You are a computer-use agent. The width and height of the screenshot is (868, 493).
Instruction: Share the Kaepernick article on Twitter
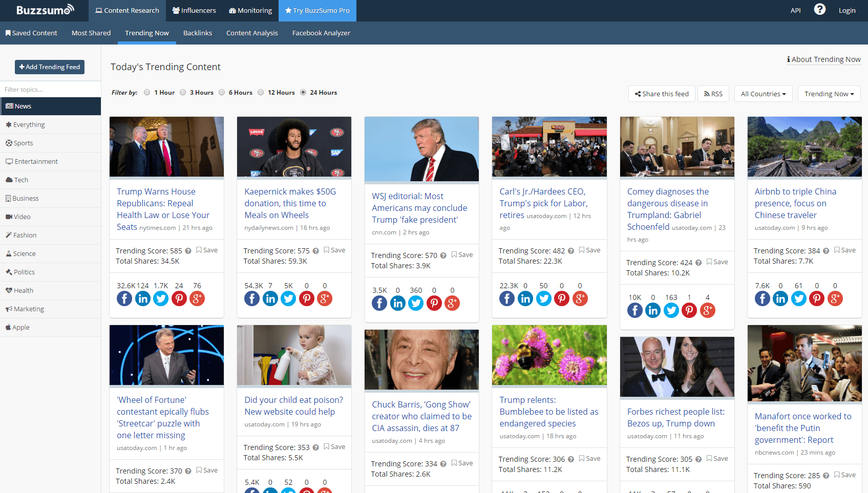288,298
